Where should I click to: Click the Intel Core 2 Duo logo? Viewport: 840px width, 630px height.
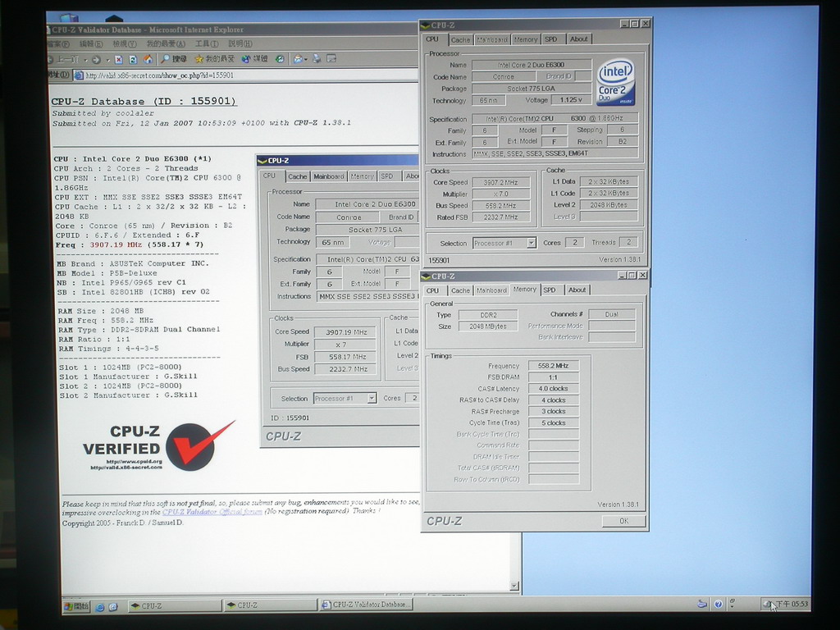[616, 83]
